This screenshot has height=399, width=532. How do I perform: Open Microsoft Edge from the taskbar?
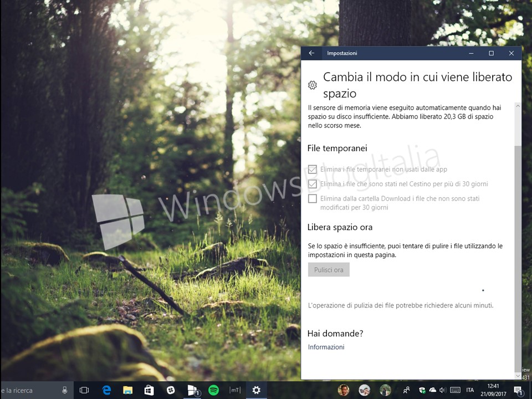(107, 390)
